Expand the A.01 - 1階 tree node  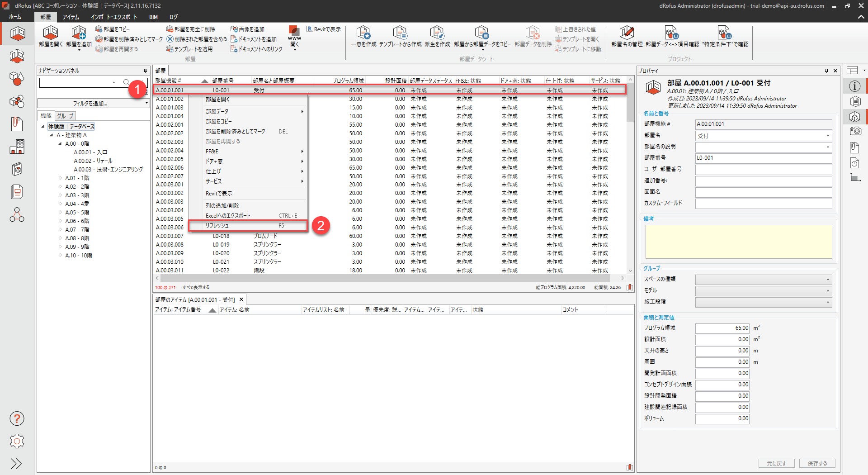61,178
